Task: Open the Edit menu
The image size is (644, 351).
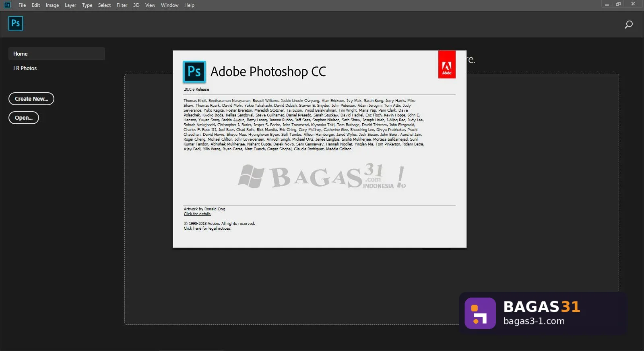Action: (36, 5)
